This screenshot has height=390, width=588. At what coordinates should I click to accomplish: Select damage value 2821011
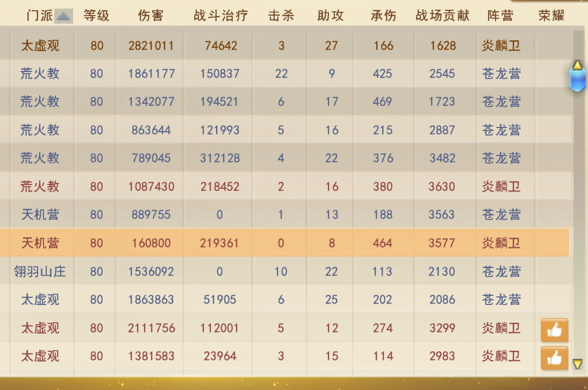coord(151,46)
